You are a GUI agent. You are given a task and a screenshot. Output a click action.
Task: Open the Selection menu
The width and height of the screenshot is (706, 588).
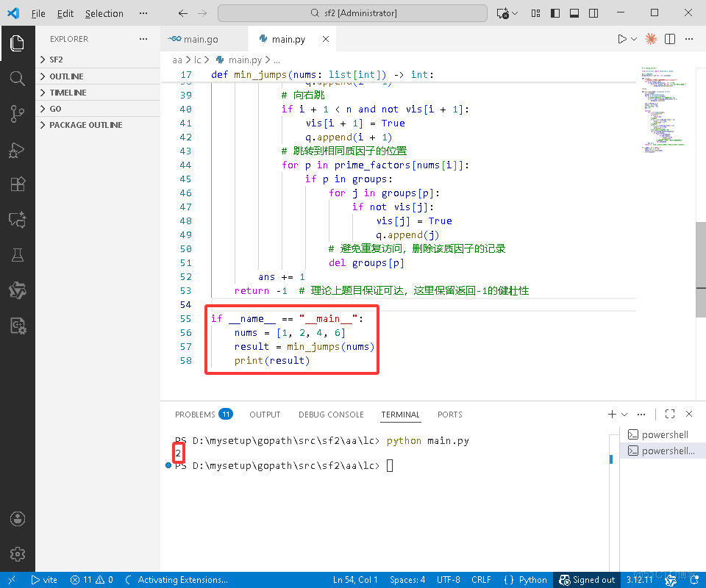pyautogui.click(x=104, y=13)
